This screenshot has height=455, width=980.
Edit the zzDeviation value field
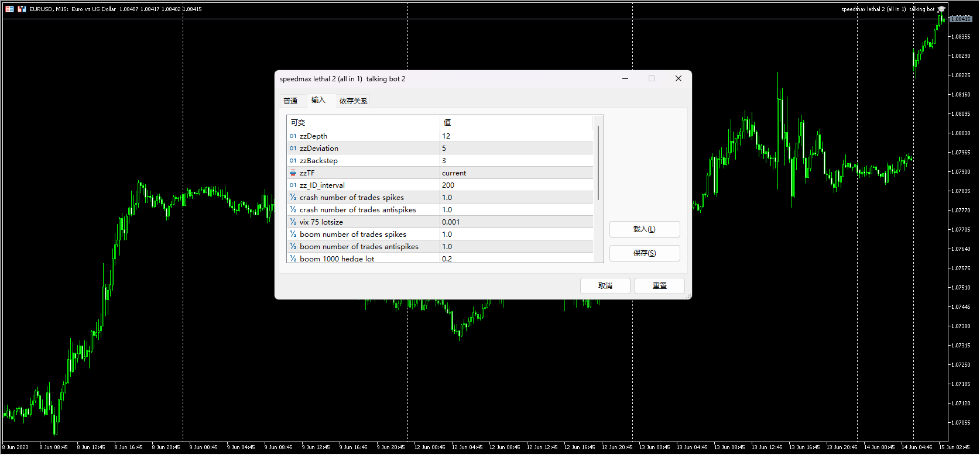[x=515, y=149]
